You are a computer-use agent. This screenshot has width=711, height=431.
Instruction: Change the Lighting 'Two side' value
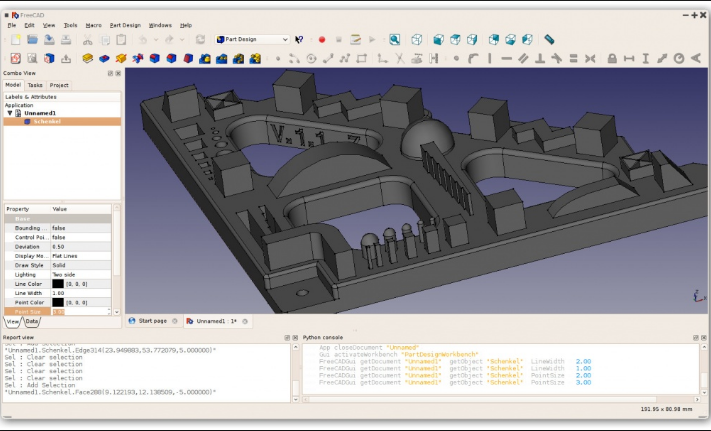coord(81,275)
